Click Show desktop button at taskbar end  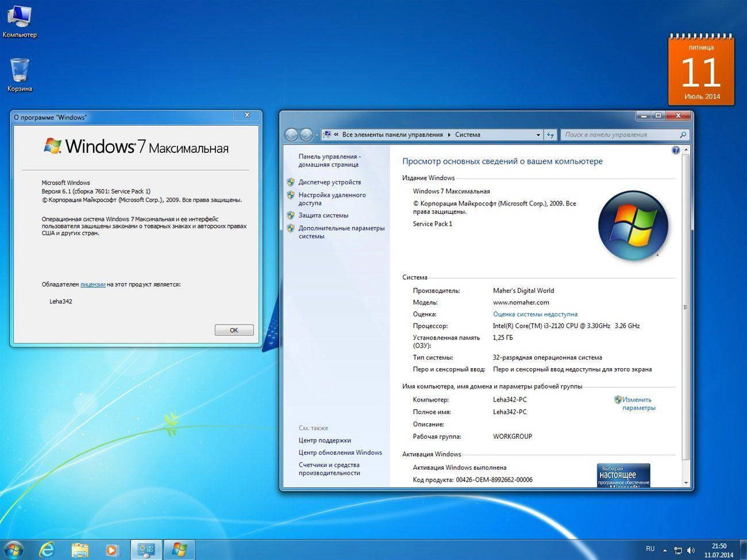coord(742,550)
